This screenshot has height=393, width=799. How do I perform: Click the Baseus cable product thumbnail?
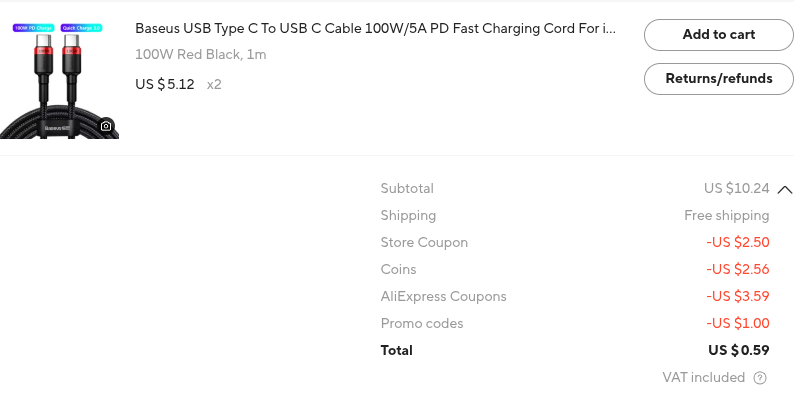59,79
